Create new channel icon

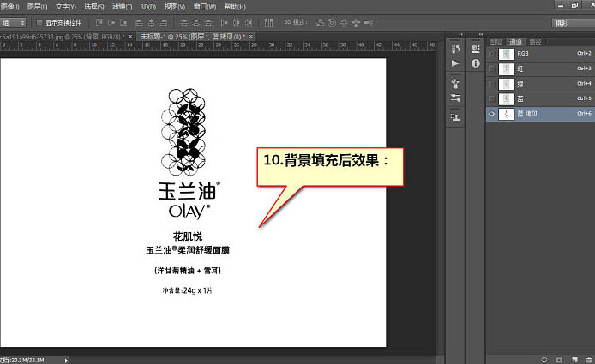(x=574, y=360)
